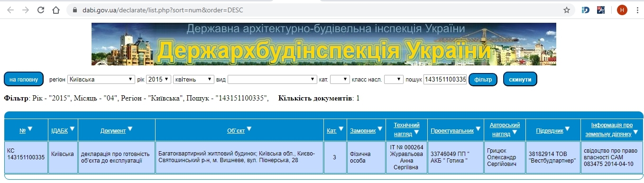This screenshot has width=644, height=183.
Task: Click the sort arrow next to Документ
Action: tap(130, 128)
